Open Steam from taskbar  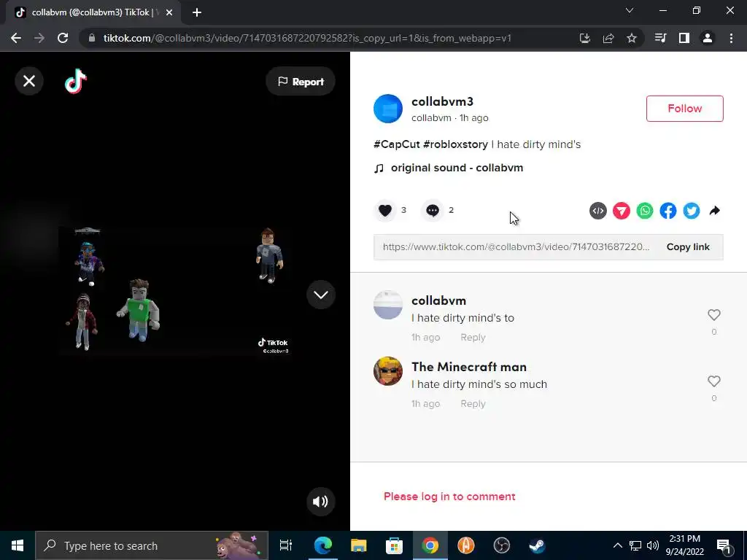[x=537, y=545]
